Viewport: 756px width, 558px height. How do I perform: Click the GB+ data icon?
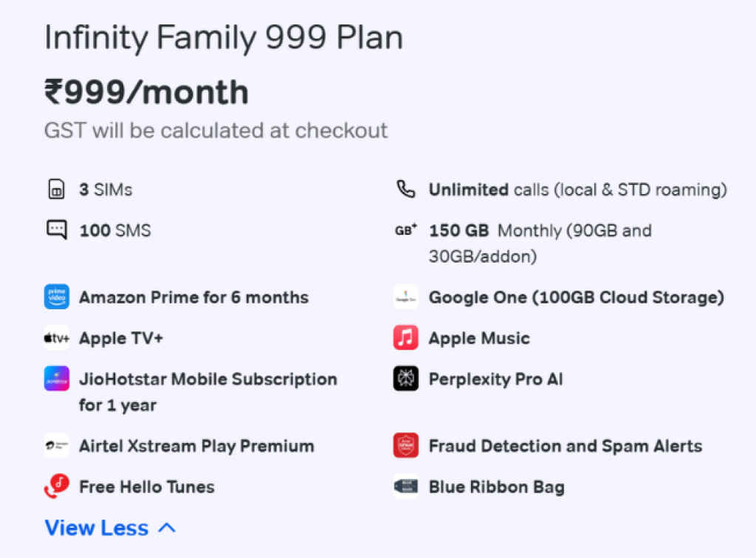(x=405, y=230)
